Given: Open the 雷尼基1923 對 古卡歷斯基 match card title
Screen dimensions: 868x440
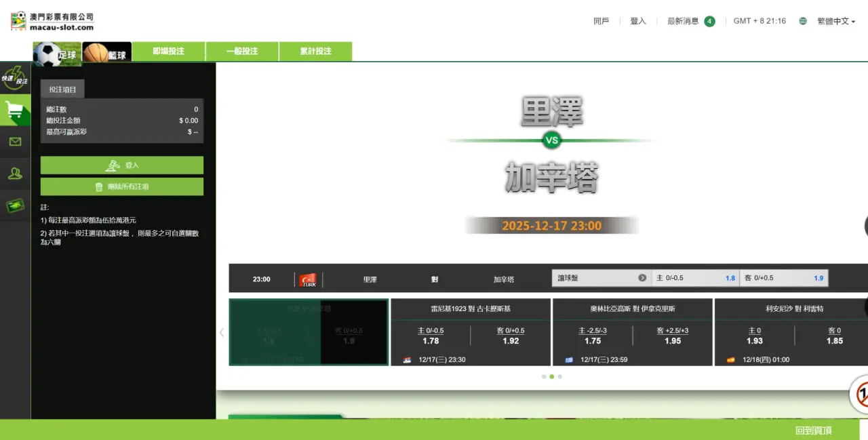Looking at the screenshot, I should (471, 308).
